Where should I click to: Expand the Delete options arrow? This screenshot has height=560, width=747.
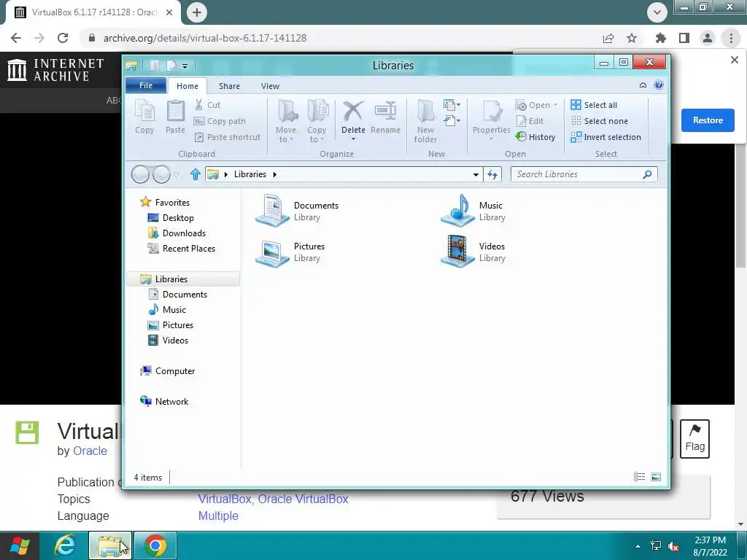(354, 139)
